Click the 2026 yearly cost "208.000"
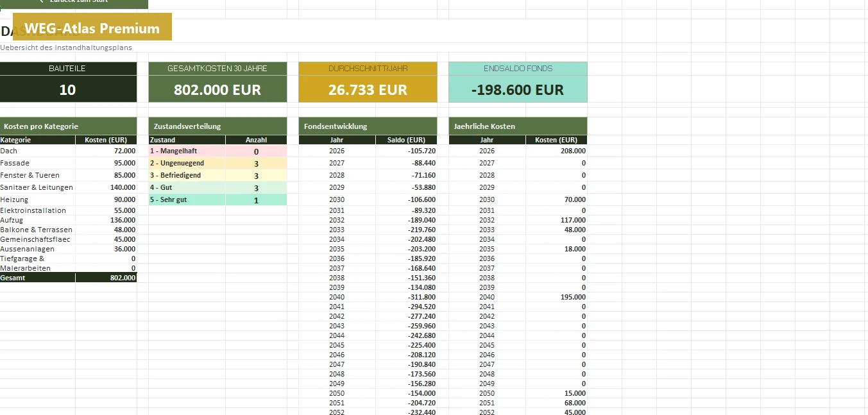 [573, 151]
